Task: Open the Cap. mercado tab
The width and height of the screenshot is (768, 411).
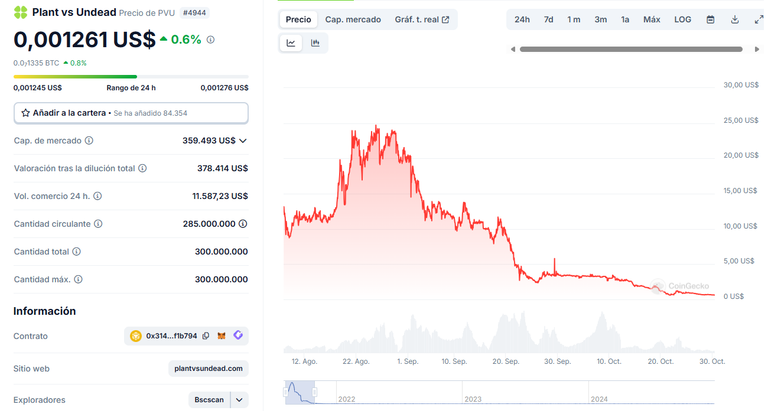Action: coord(353,20)
